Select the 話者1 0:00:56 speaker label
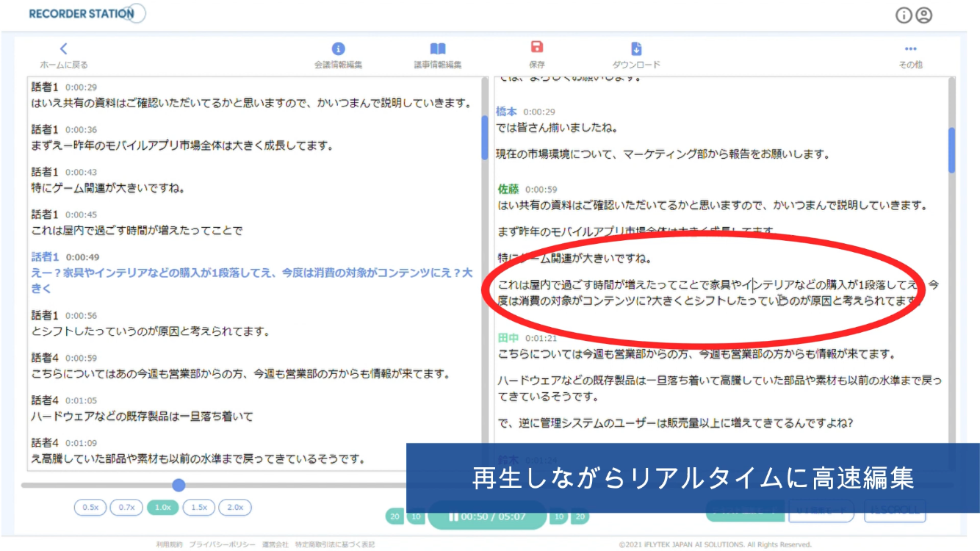 pyautogui.click(x=45, y=315)
